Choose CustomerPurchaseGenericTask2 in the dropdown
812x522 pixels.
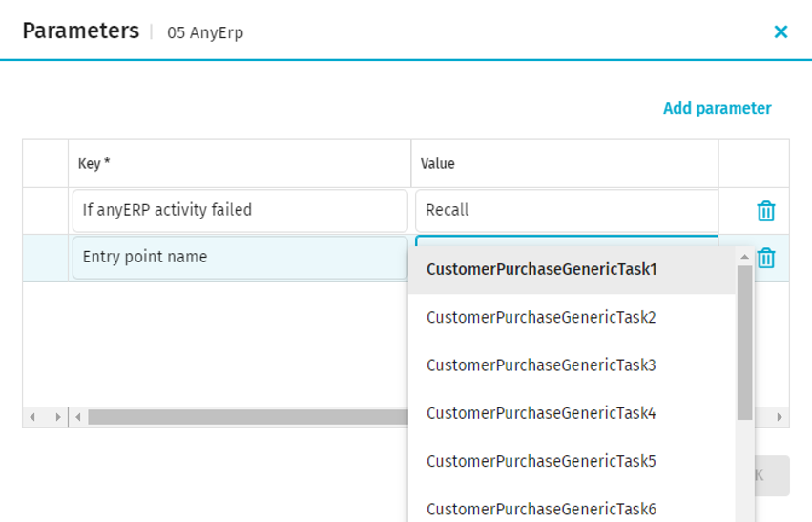pos(541,317)
